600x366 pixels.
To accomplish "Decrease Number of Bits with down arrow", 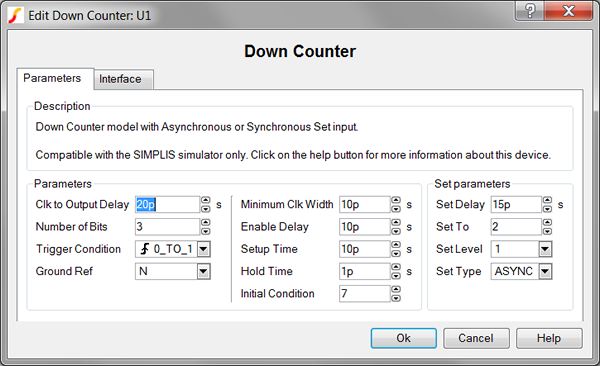I will 206,230.
